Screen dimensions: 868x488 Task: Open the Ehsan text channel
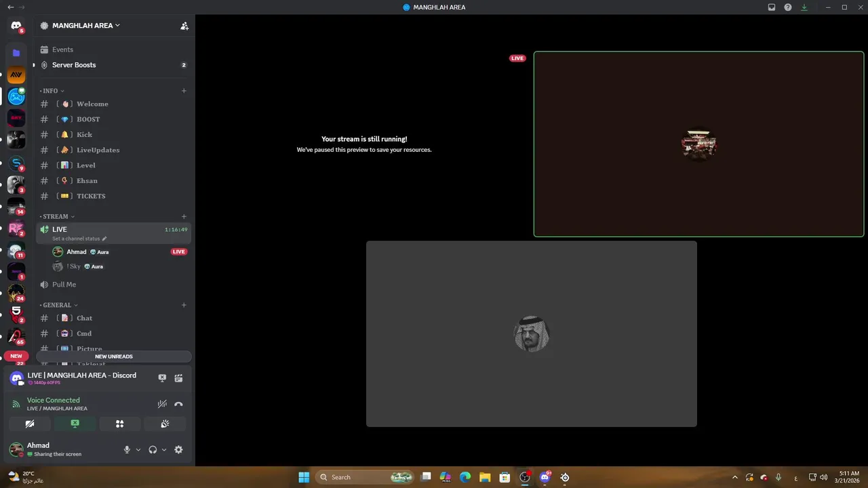pyautogui.click(x=113, y=181)
